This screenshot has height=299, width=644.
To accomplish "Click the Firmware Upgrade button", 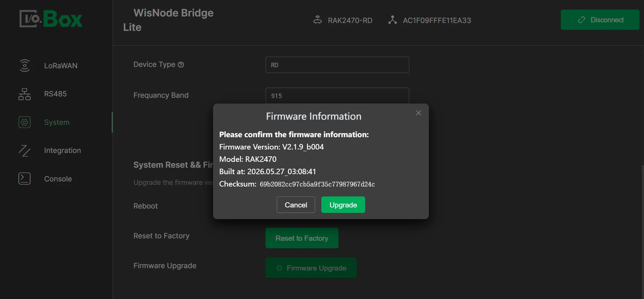I will (311, 268).
